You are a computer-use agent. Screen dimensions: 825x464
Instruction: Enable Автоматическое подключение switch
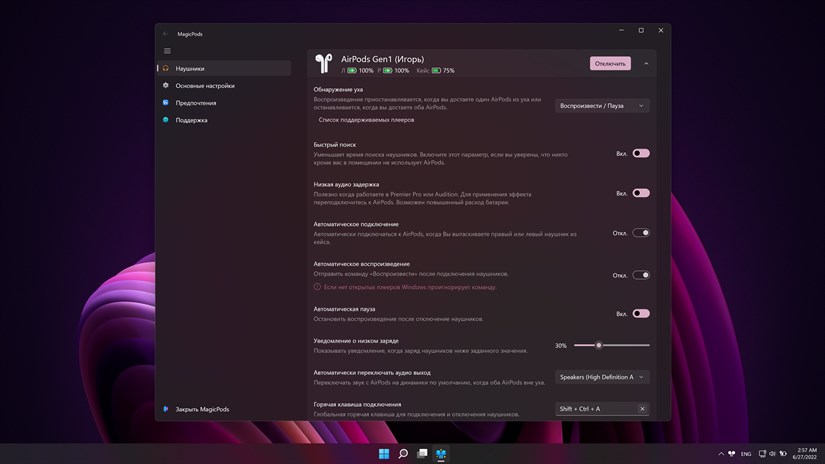[641, 233]
